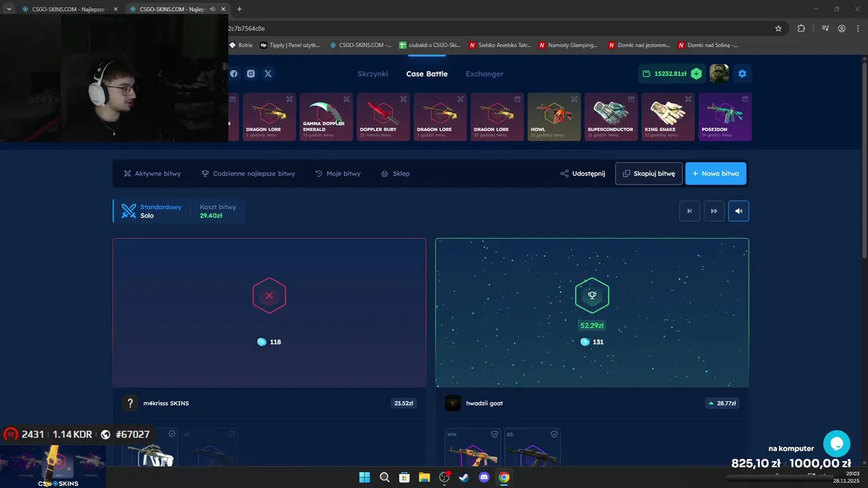Close the second CSGO-SKINS.COM browser tab
This screenshot has width=868, height=488.
[223, 9]
